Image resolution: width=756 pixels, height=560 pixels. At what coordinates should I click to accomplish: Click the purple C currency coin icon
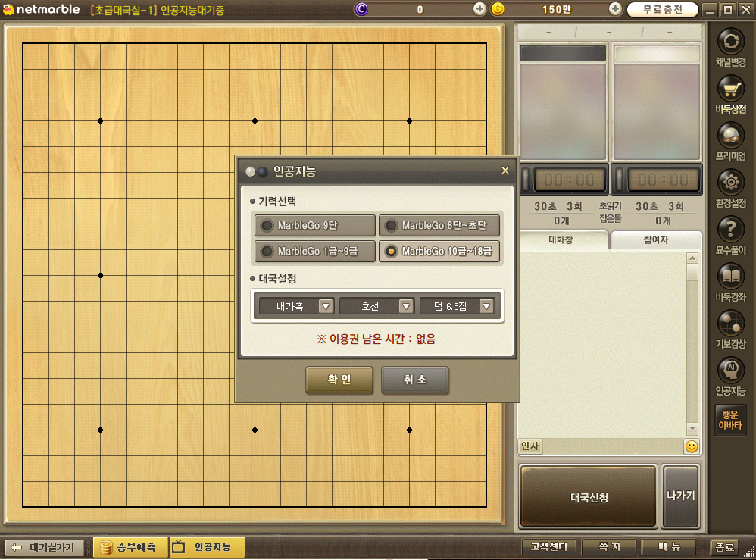(361, 8)
